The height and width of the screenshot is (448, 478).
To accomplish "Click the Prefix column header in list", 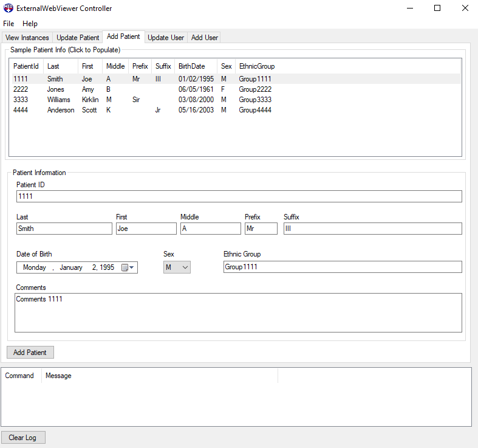I will point(140,66).
